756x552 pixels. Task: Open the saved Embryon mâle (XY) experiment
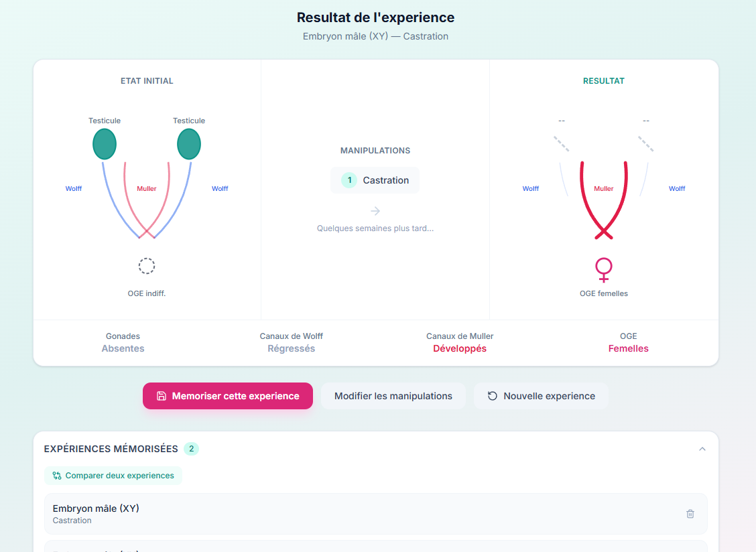pyautogui.click(x=375, y=514)
